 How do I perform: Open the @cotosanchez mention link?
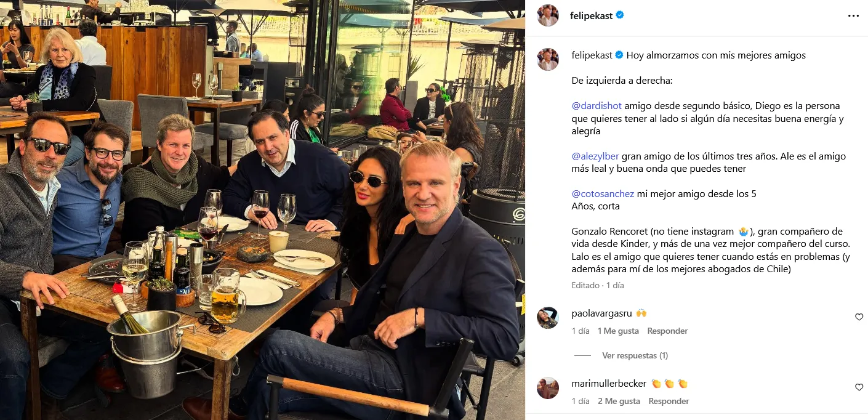tap(603, 194)
